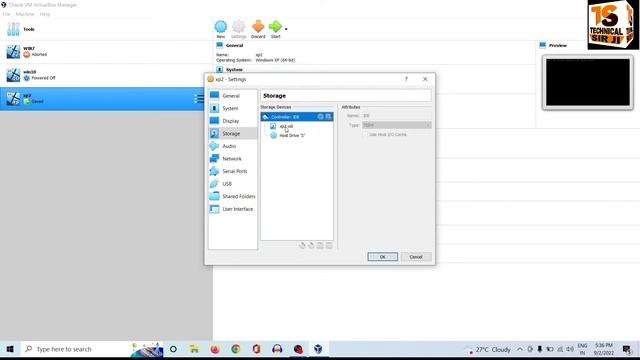Select the xp2.vdi hard disk entry
Screen dimensions: 640x360
[x=286, y=126]
